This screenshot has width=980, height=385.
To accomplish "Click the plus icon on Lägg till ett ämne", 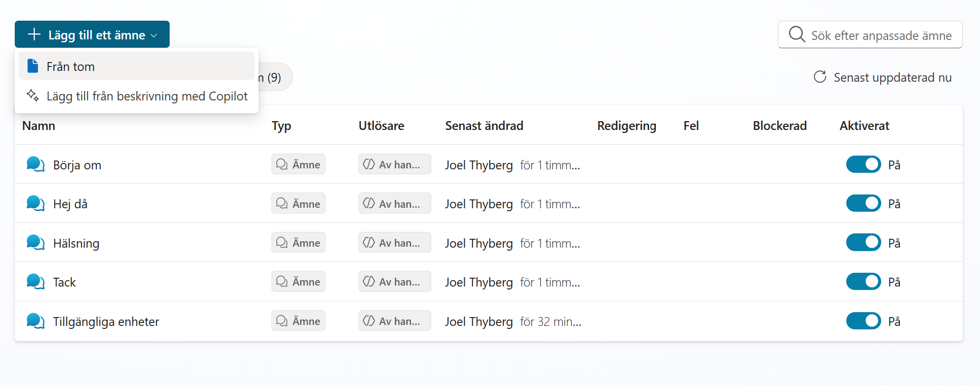I will pos(34,34).
